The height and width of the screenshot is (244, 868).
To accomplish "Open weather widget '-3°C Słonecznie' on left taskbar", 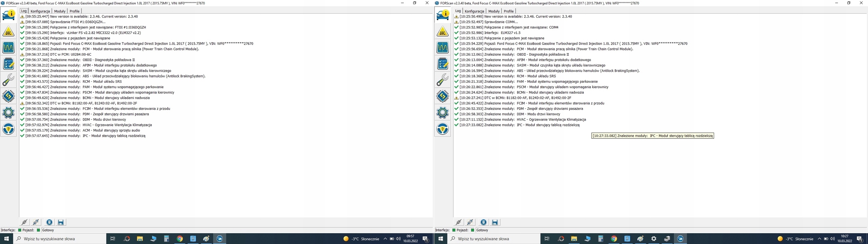I will 361,239.
